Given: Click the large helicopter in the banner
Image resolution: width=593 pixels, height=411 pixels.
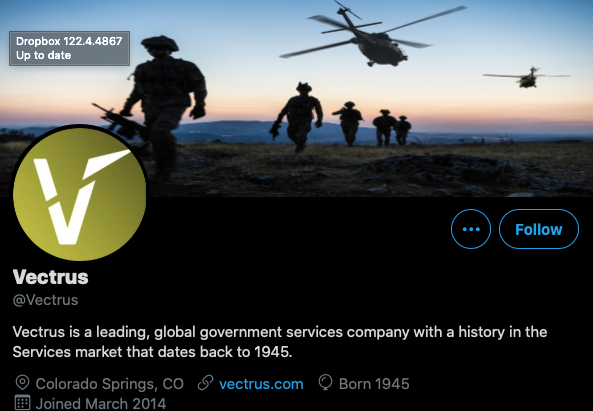Looking at the screenshot, I should [x=373, y=36].
